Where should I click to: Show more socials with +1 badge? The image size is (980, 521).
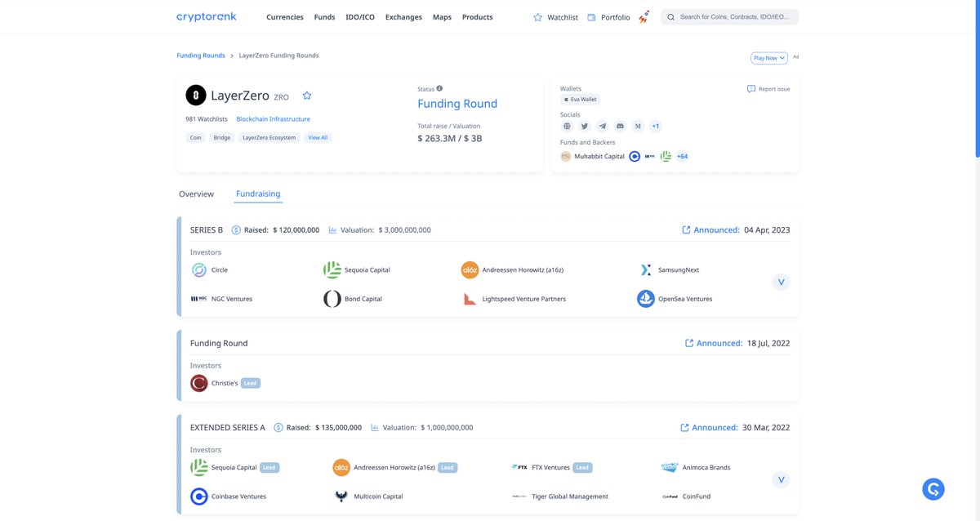pos(656,126)
